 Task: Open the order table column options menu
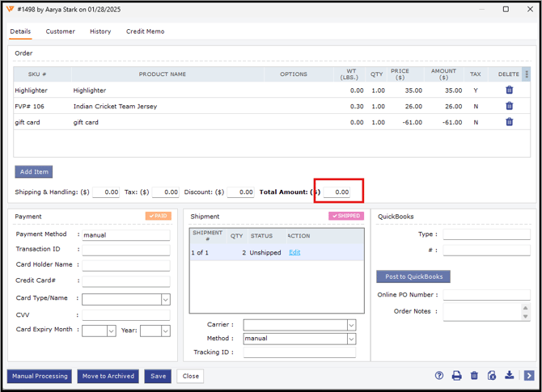click(527, 74)
